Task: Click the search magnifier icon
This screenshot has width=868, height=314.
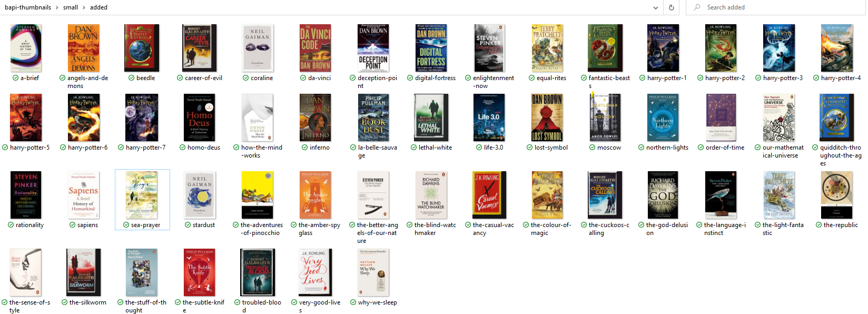Action: tap(697, 7)
